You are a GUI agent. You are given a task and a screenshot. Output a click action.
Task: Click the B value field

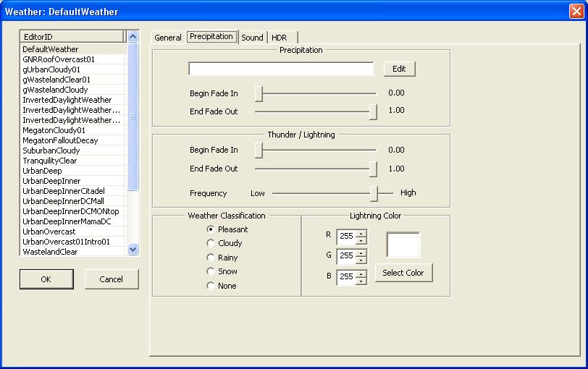(x=346, y=277)
